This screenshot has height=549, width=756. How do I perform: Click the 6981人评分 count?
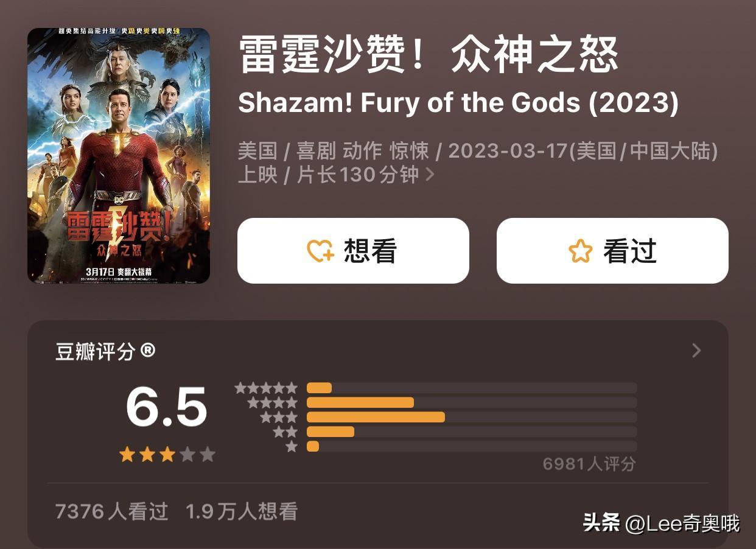click(589, 464)
